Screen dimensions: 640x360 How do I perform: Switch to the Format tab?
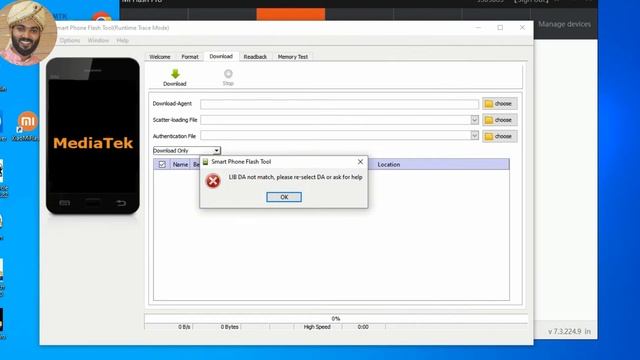coord(190,57)
